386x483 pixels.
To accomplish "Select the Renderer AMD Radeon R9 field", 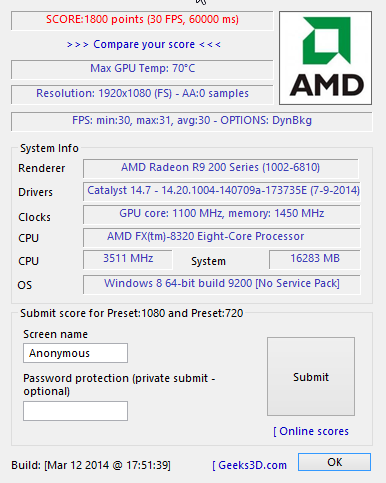I will coord(221,168).
